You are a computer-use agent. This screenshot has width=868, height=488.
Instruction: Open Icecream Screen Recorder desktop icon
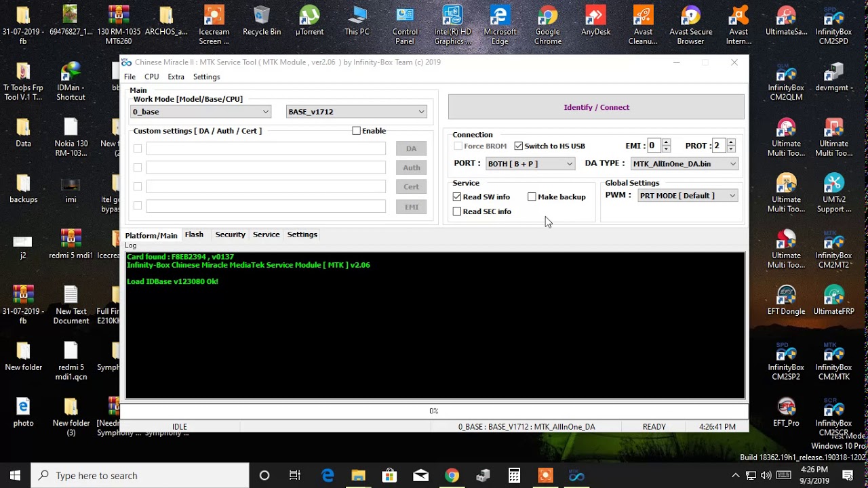point(214,26)
